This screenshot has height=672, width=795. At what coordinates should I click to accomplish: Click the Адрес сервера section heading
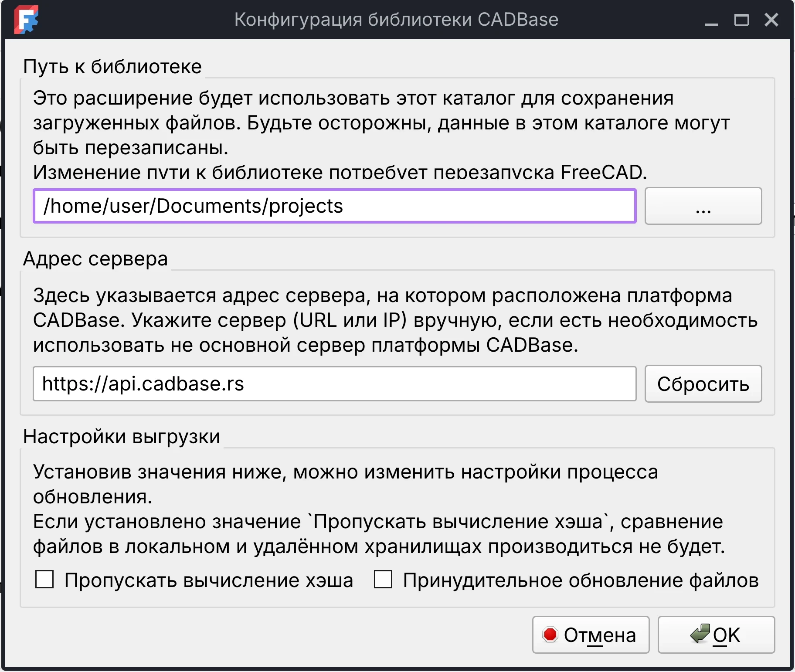(96, 258)
